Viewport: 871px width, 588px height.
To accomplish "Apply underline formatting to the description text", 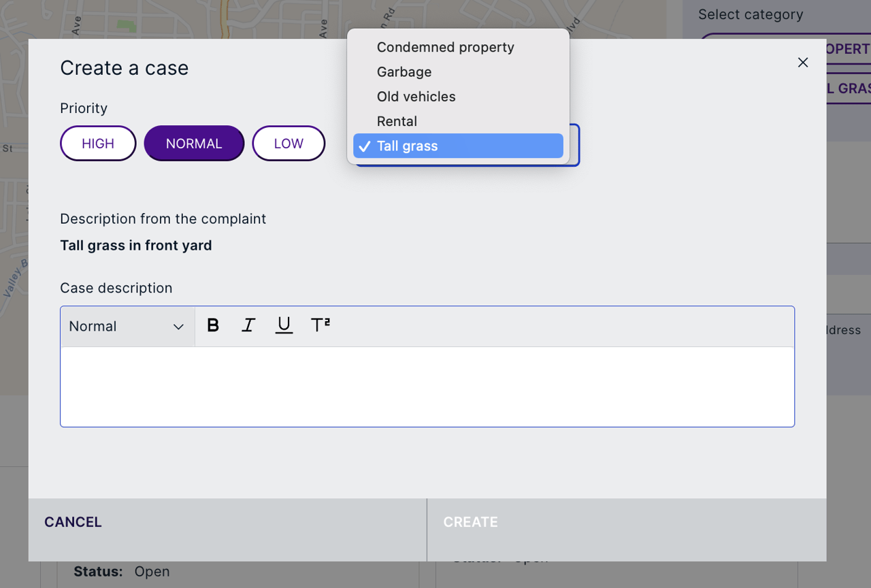I will point(284,325).
